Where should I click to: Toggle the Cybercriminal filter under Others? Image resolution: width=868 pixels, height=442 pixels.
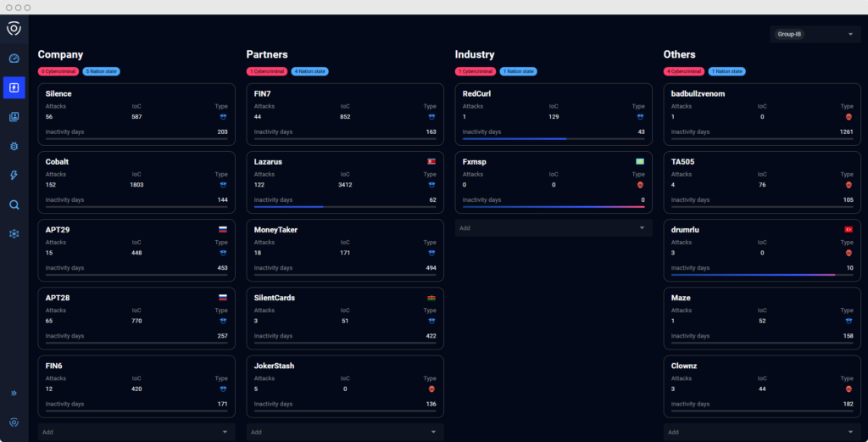click(683, 71)
